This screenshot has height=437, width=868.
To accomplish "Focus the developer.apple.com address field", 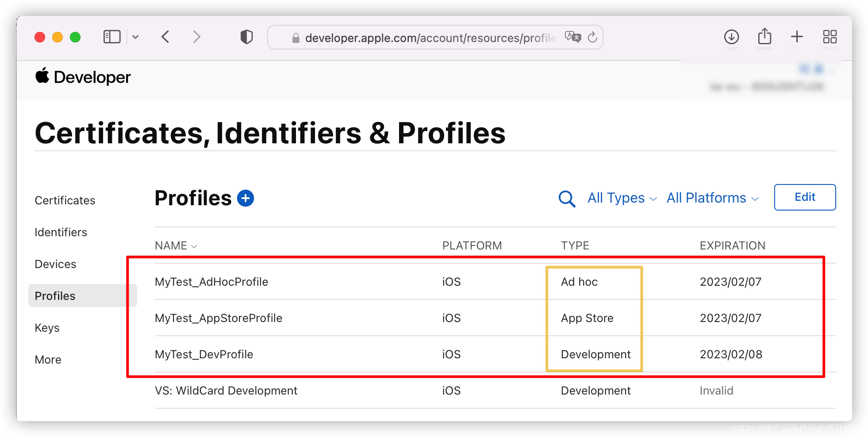I will pos(435,37).
